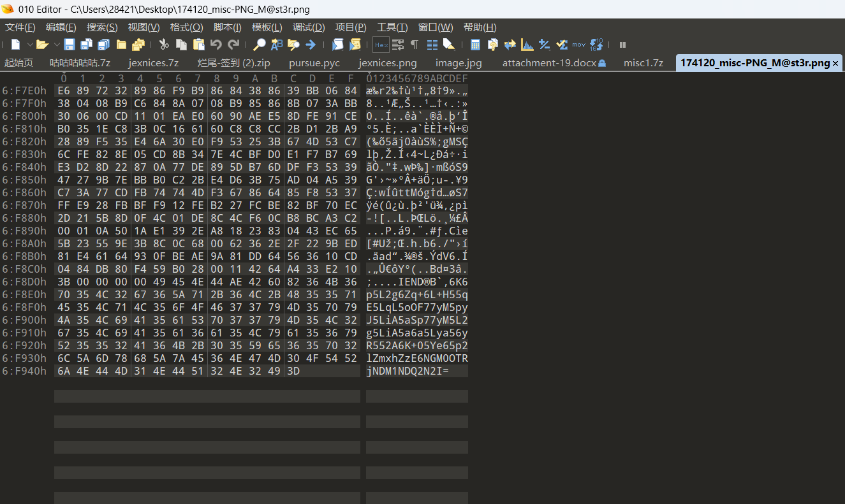Click the Save All icon
Image resolution: width=845 pixels, height=504 pixels.
pos(103,45)
